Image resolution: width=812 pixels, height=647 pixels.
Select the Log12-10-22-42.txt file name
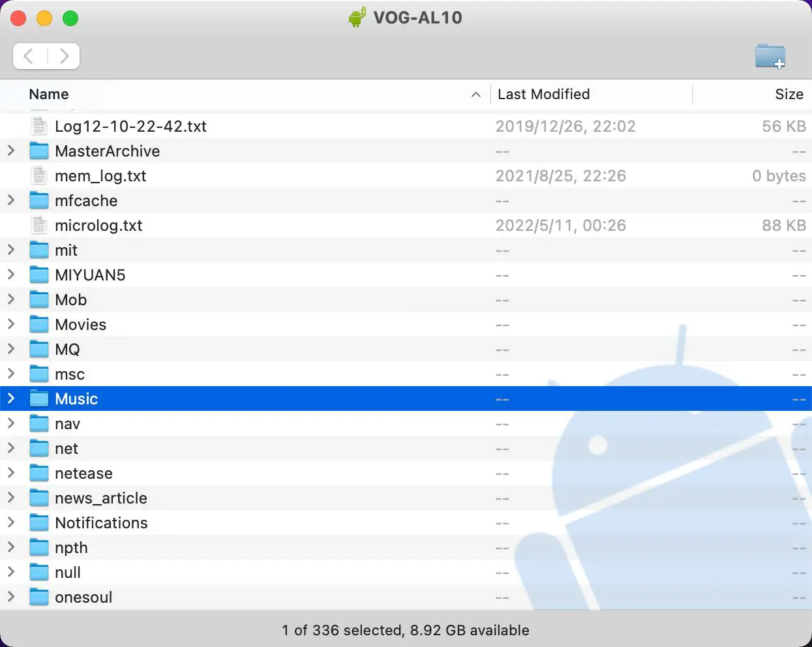coord(131,127)
